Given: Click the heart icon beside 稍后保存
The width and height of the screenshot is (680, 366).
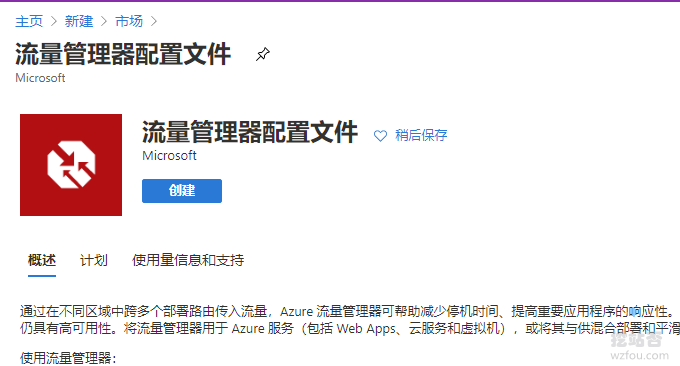Looking at the screenshot, I should coord(380,136).
